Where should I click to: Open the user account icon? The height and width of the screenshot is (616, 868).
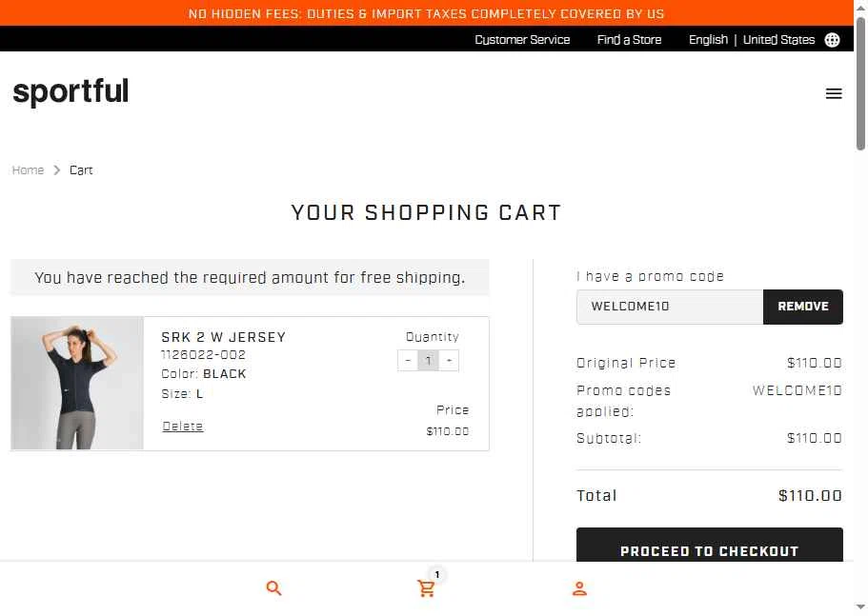(579, 588)
